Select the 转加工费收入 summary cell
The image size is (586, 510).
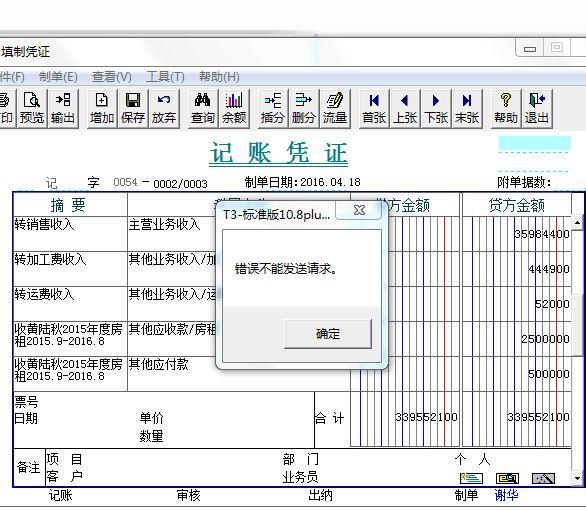coord(70,269)
